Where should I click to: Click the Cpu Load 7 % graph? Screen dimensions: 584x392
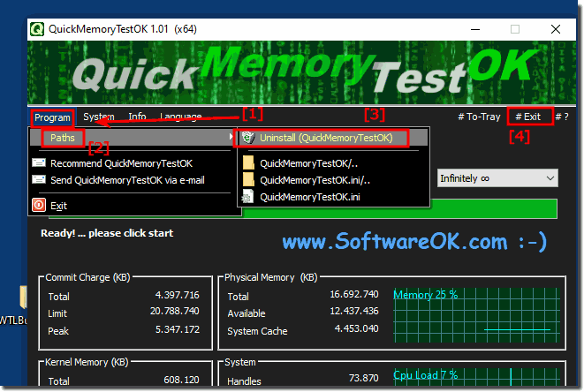476,377
